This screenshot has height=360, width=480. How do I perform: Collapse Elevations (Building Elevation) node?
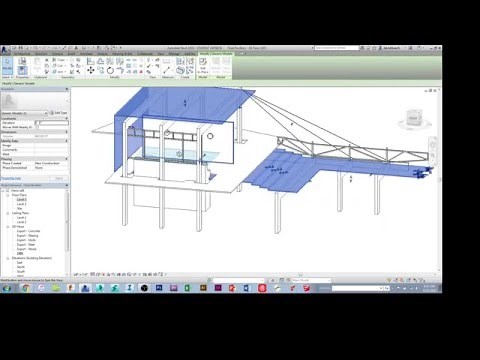pyautogui.click(x=8, y=258)
